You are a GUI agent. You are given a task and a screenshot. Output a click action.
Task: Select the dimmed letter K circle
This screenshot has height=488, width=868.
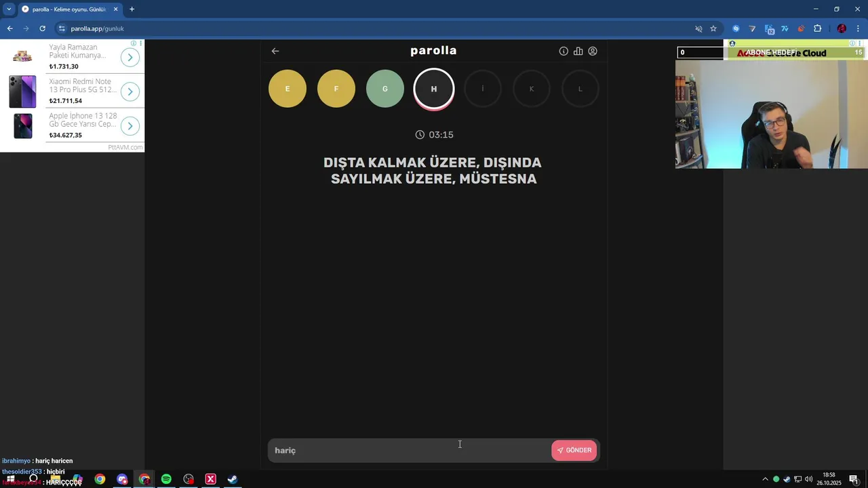[532, 89]
